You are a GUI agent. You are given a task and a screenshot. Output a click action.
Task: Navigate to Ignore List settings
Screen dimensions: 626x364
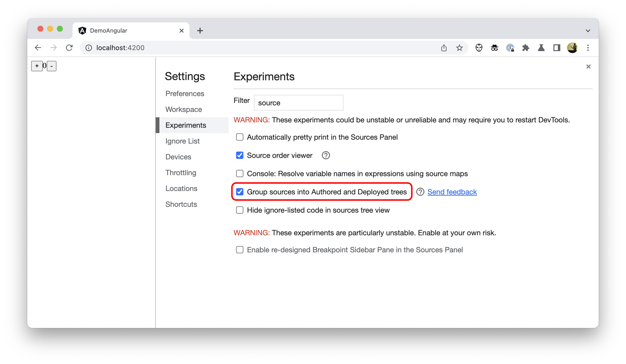[182, 141]
